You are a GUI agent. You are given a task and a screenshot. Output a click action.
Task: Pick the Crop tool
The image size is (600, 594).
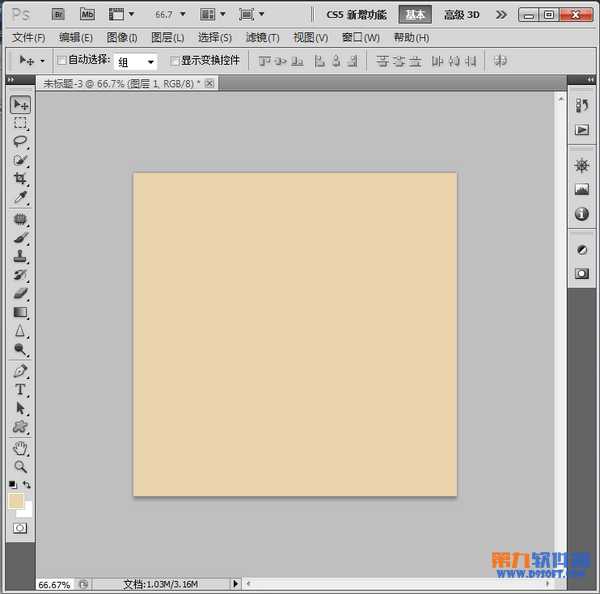coord(20,179)
